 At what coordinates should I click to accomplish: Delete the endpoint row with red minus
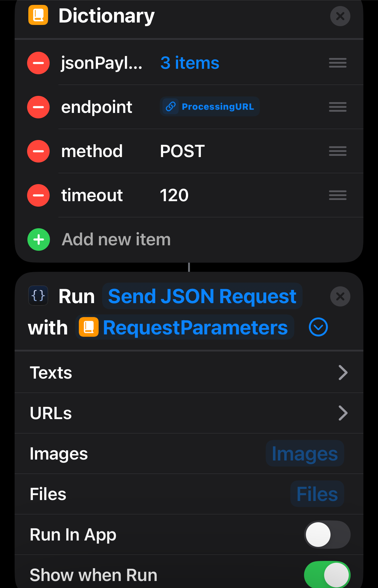(x=38, y=107)
